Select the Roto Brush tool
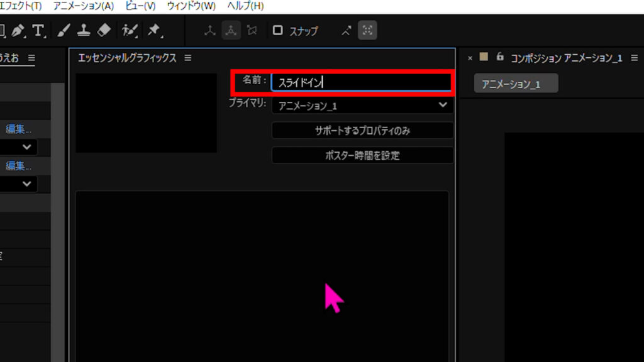 click(130, 30)
